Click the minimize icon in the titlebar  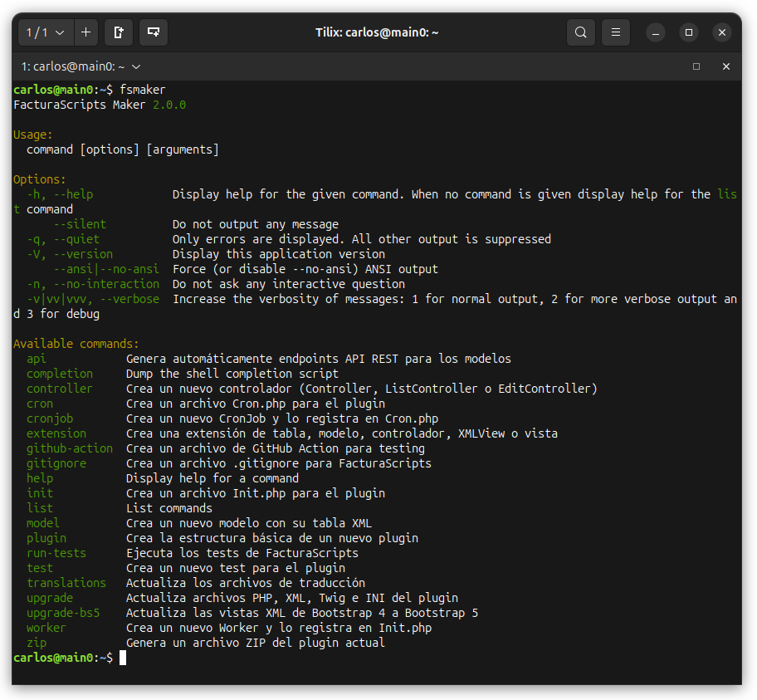coord(656,32)
